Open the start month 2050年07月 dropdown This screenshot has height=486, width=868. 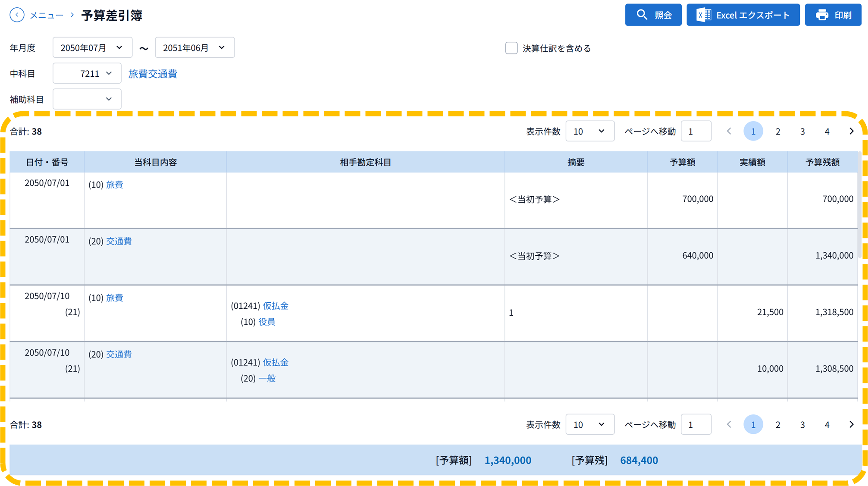tap(92, 47)
